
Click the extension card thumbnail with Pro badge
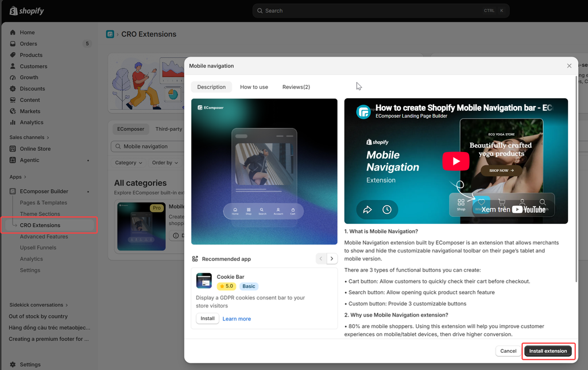point(141,227)
